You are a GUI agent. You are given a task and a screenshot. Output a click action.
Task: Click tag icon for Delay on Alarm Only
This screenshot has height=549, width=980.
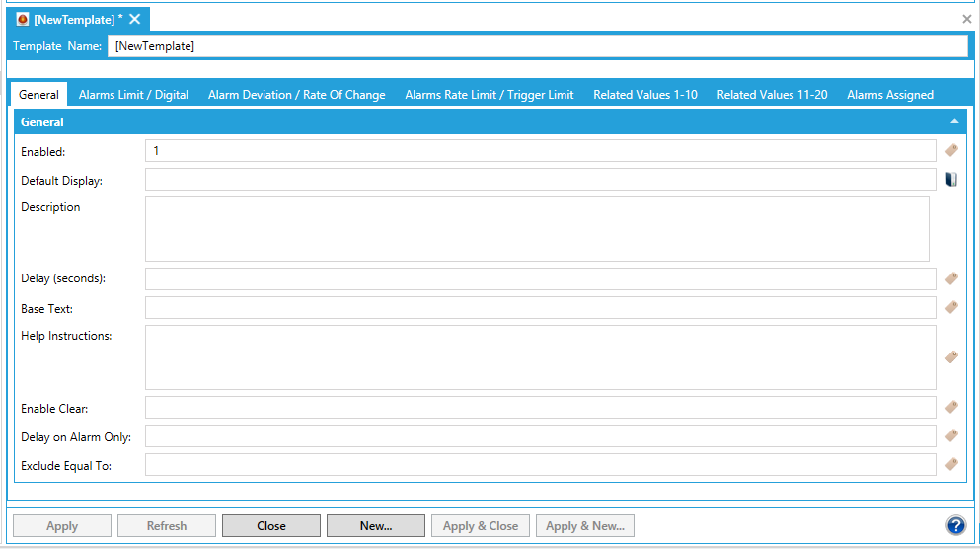tap(951, 435)
